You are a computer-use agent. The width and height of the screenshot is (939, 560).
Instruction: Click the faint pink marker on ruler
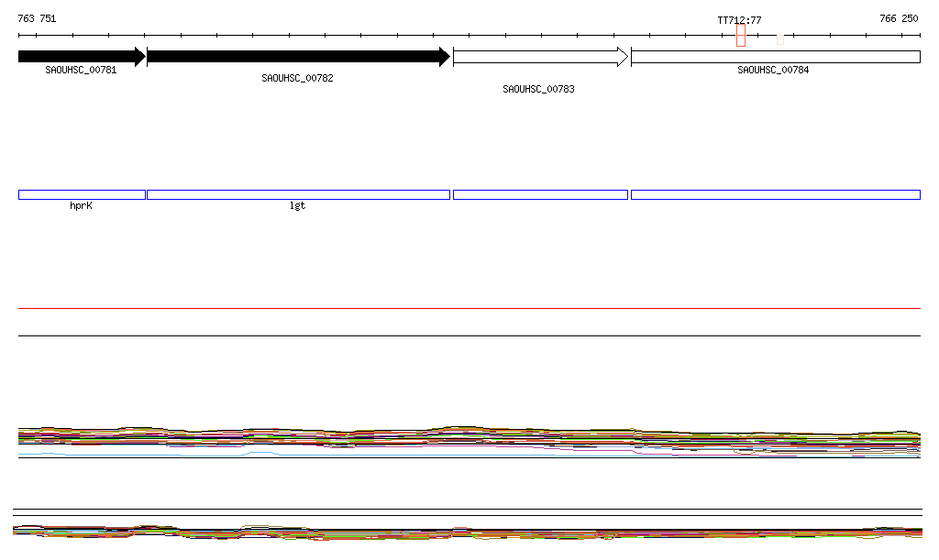point(779,38)
